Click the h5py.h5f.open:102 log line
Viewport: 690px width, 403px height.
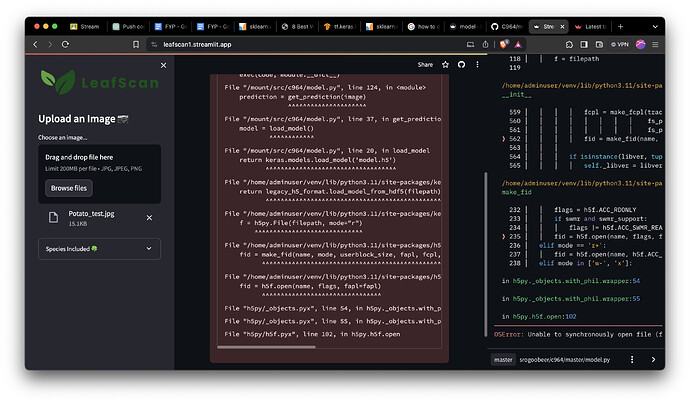pos(539,317)
